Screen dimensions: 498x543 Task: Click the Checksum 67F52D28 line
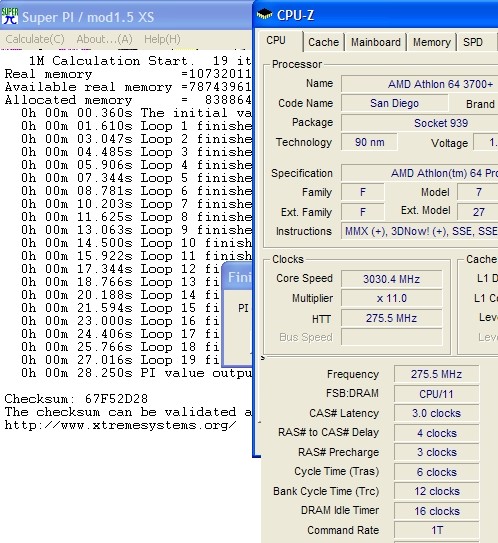(x=76, y=399)
